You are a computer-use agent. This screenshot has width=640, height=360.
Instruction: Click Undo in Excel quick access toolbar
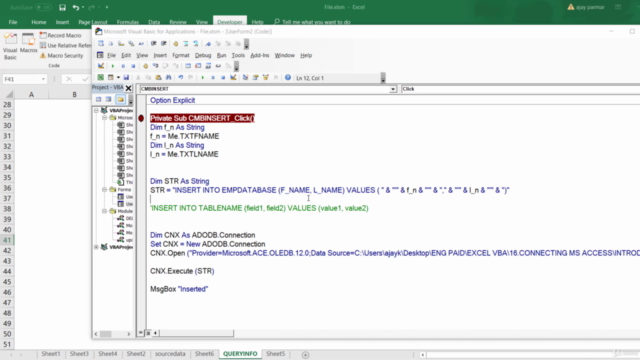click(x=76, y=7)
